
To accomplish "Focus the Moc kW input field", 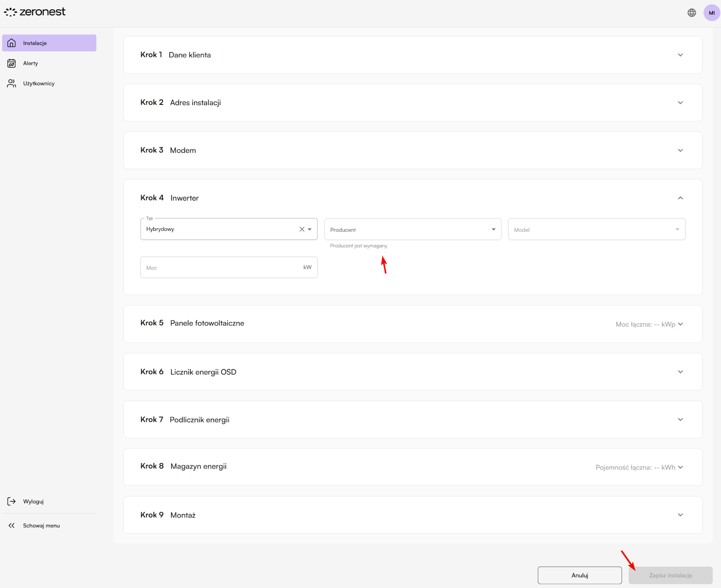I will coord(221,268).
